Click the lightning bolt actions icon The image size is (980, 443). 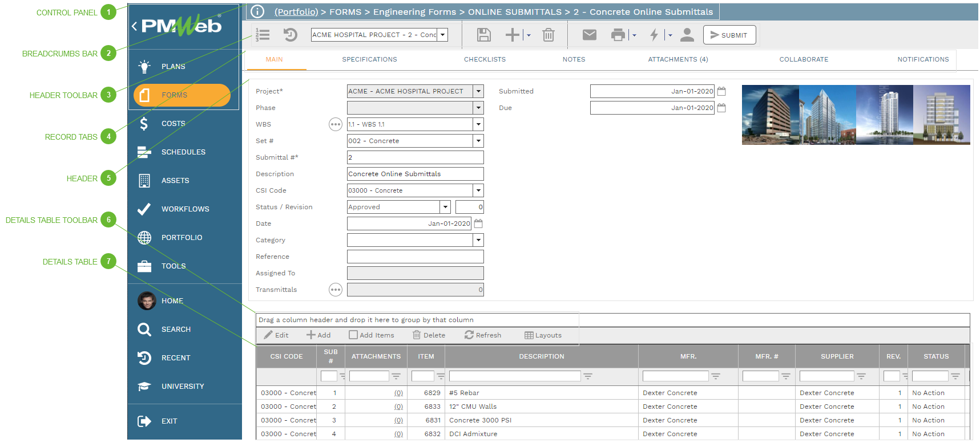click(x=654, y=35)
